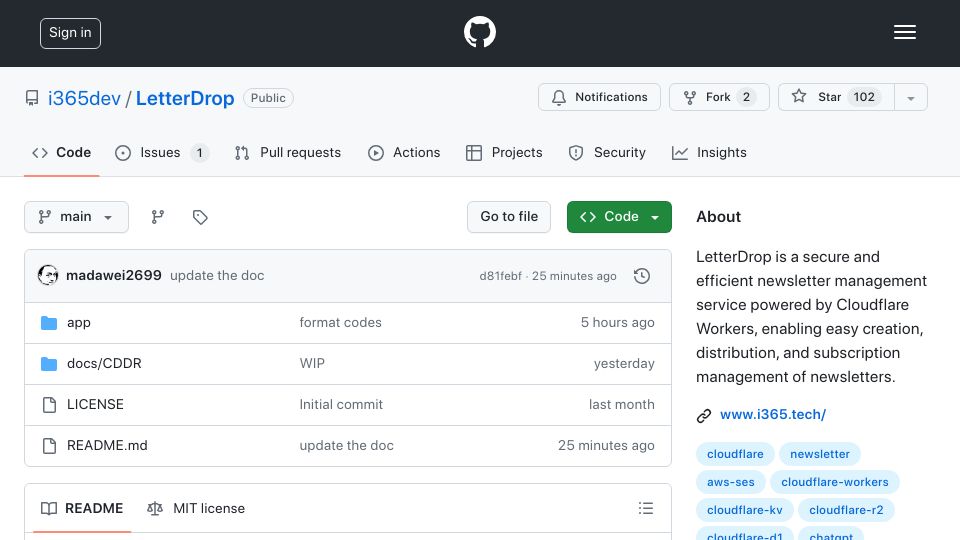
Task: Expand the star lists dropdown arrow
Action: point(911,98)
